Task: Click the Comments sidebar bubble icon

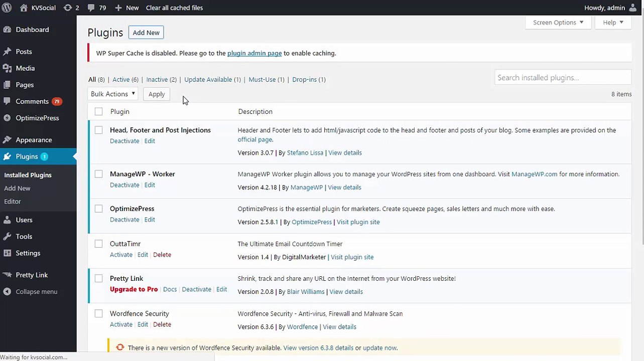Action: pyautogui.click(x=7, y=101)
